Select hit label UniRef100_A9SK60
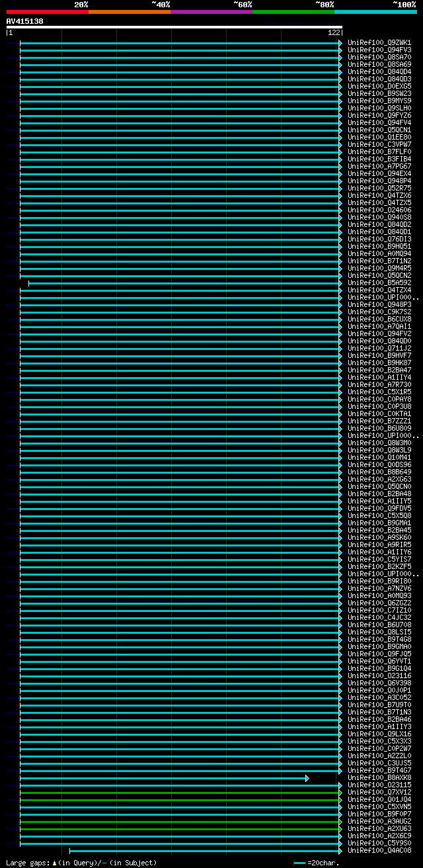Viewport: 423px width, 868px height. 379,538
